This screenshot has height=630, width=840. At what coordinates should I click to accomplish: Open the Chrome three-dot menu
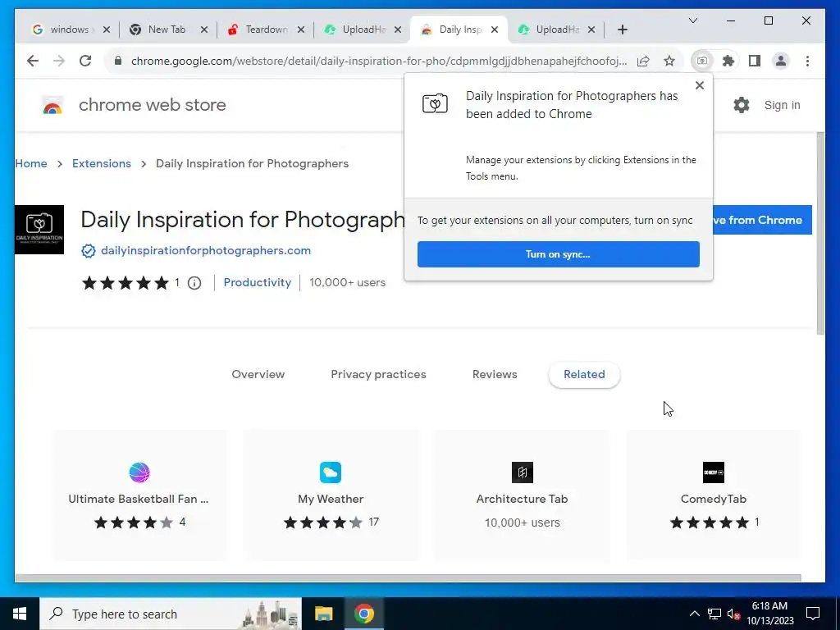point(807,61)
